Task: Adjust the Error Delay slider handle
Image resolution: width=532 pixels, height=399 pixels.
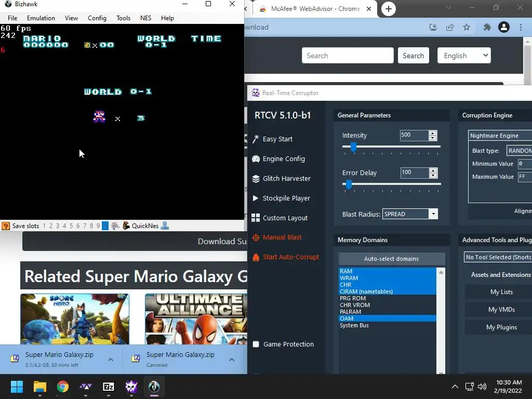Action: (349, 184)
